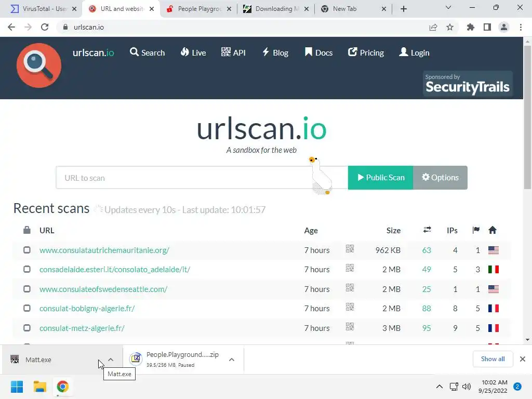Tick checkbox for consadelaide.esteri.it row
This screenshot has height=399, width=532.
pos(27,270)
